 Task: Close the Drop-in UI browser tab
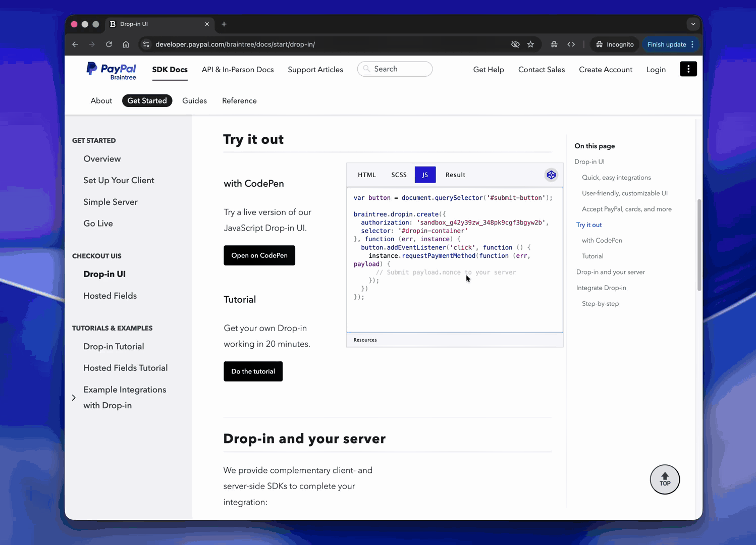(207, 24)
